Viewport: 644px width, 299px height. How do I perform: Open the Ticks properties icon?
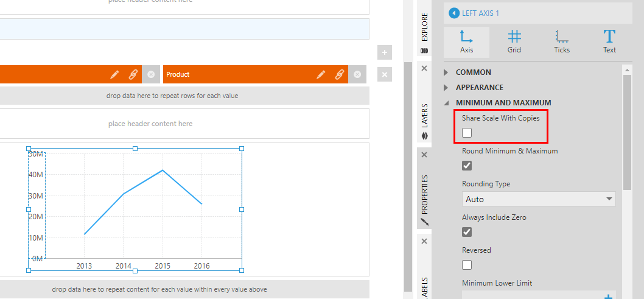[562, 41]
